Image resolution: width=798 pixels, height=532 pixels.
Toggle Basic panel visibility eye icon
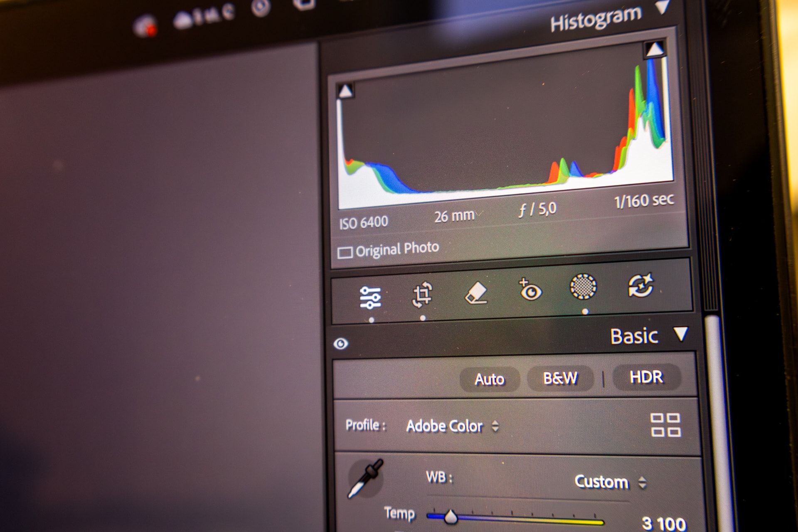click(341, 344)
